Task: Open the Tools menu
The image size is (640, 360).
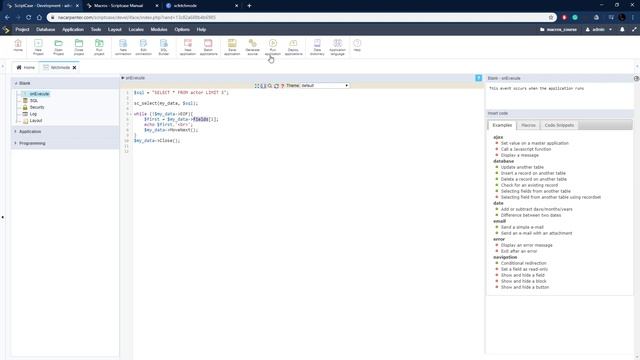Action: (96, 29)
